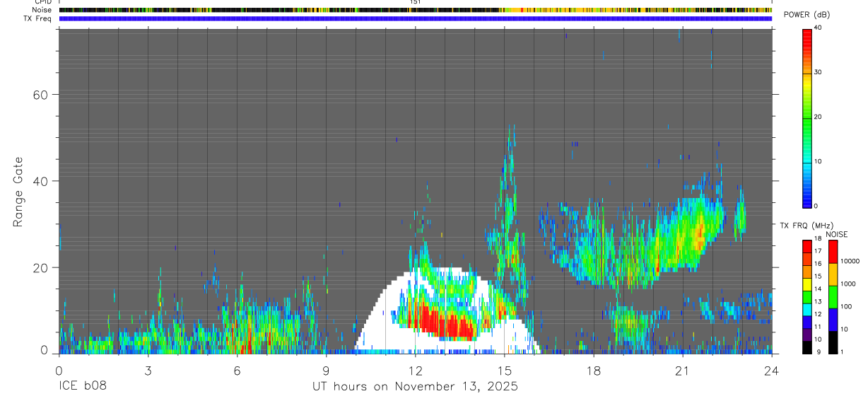Click the NOISE color scale bar

832,297
